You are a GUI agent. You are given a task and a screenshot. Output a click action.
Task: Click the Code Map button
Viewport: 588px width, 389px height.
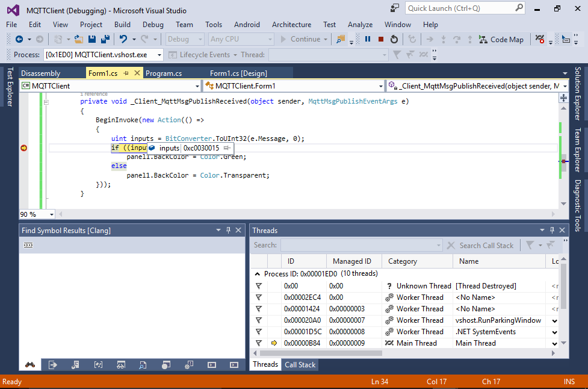click(x=501, y=39)
